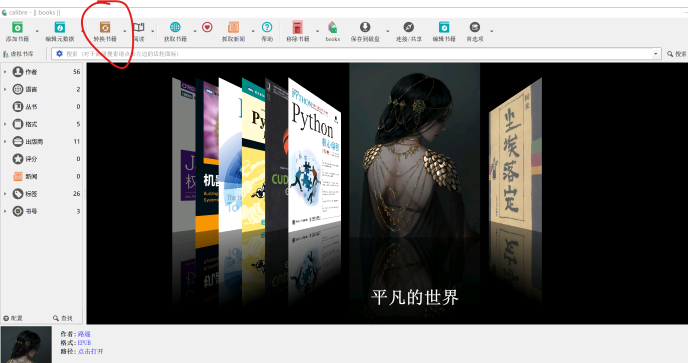The image size is (688, 363).
Task: Select the Python 核心编程 book cover
Action: [x=314, y=155]
